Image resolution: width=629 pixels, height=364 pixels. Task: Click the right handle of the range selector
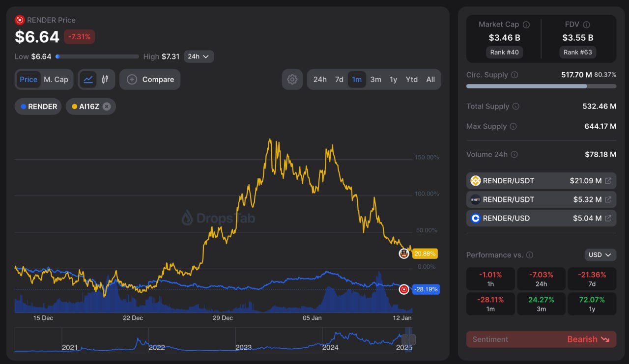[412, 340]
